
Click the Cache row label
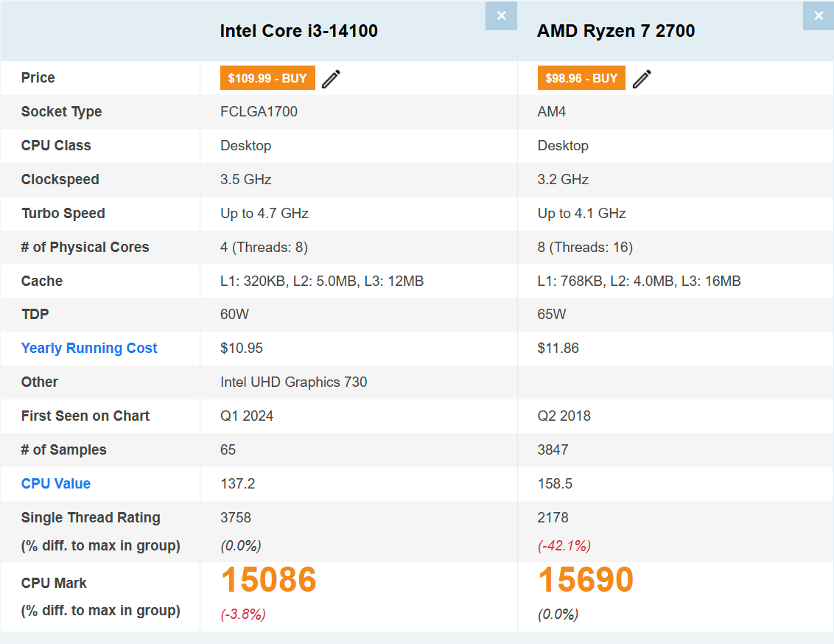click(41, 281)
